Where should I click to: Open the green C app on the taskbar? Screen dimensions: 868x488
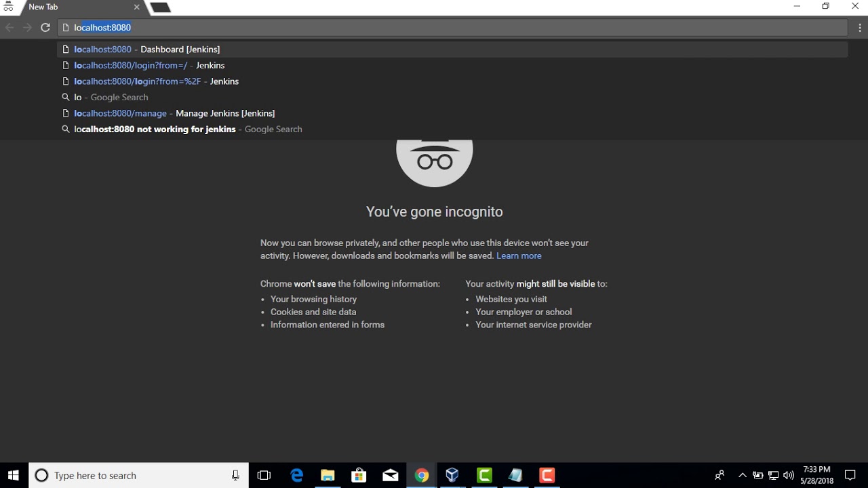pos(484,475)
